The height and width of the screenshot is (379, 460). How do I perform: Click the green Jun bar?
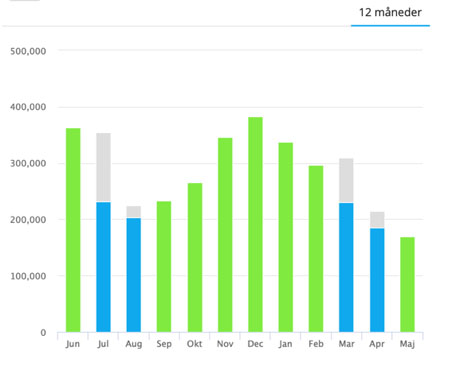tap(73, 230)
